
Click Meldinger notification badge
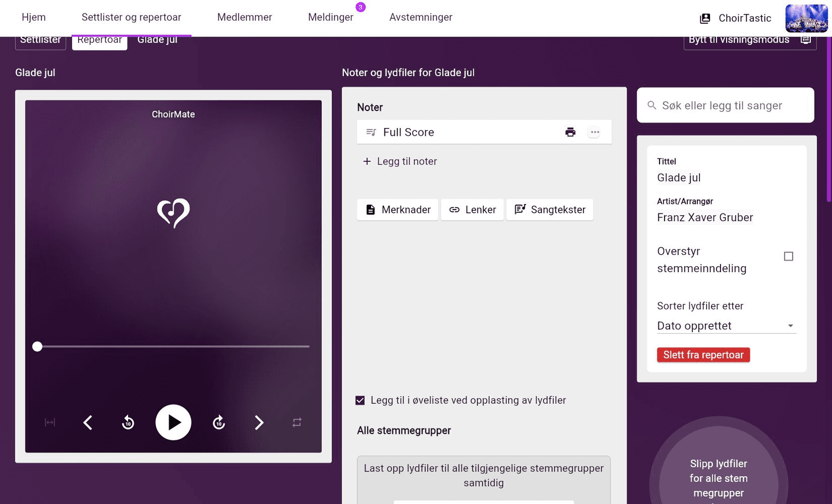tap(361, 7)
